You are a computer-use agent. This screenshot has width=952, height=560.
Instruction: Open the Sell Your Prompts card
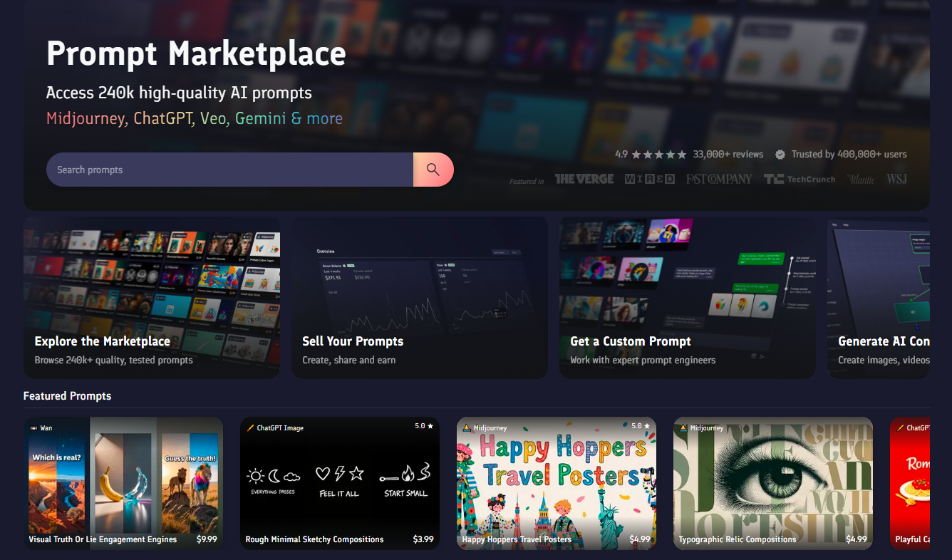[420, 298]
